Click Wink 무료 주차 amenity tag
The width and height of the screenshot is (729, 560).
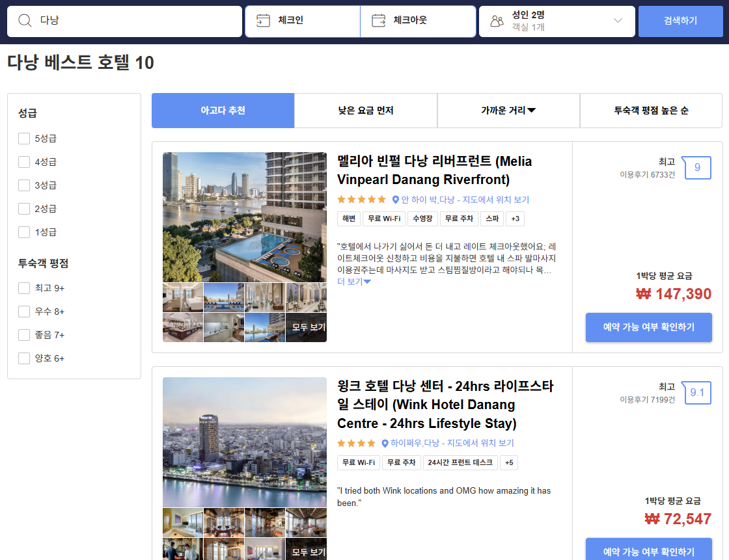coord(401,463)
